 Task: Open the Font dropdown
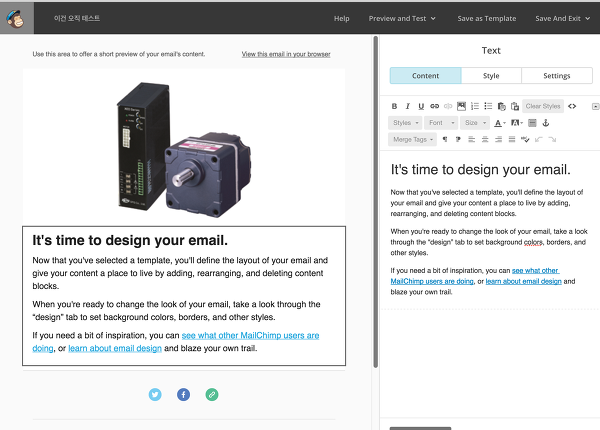441,123
